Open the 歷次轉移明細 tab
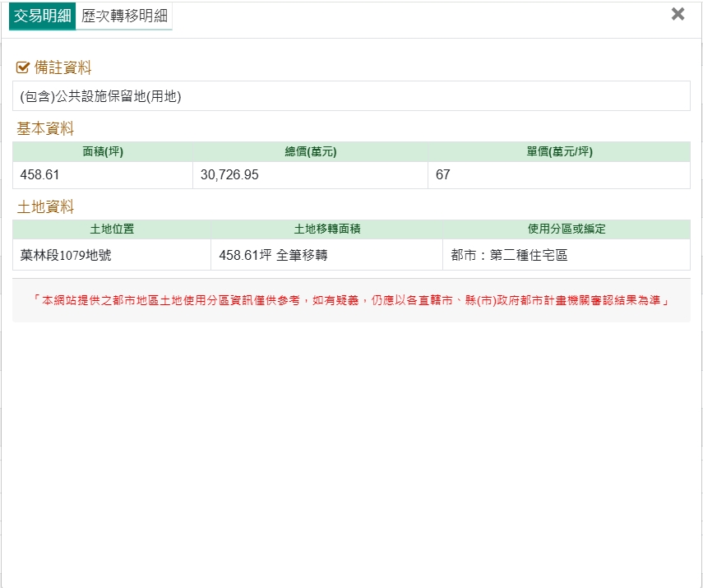 click(124, 16)
